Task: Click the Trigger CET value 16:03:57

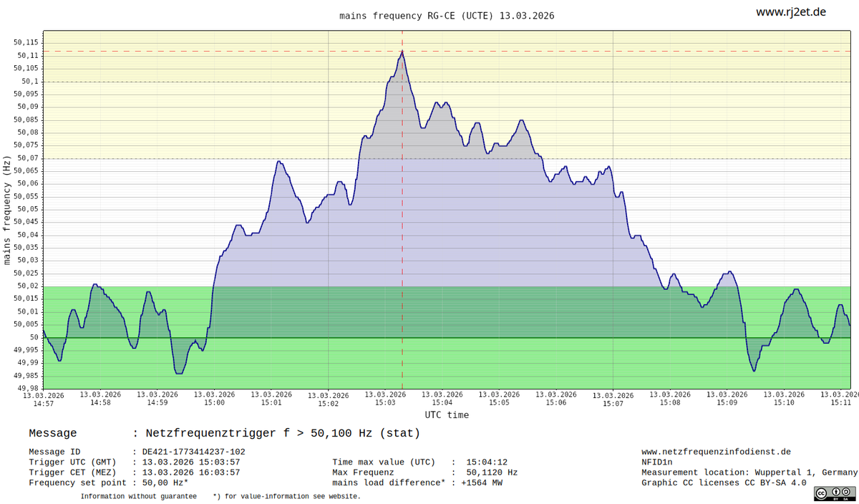Action: click(x=191, y=472)
